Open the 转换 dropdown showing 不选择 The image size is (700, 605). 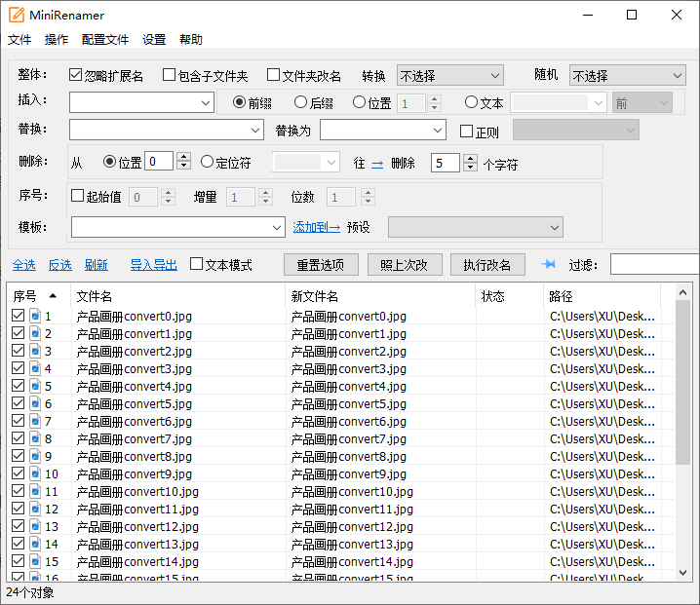pos(450,75)
